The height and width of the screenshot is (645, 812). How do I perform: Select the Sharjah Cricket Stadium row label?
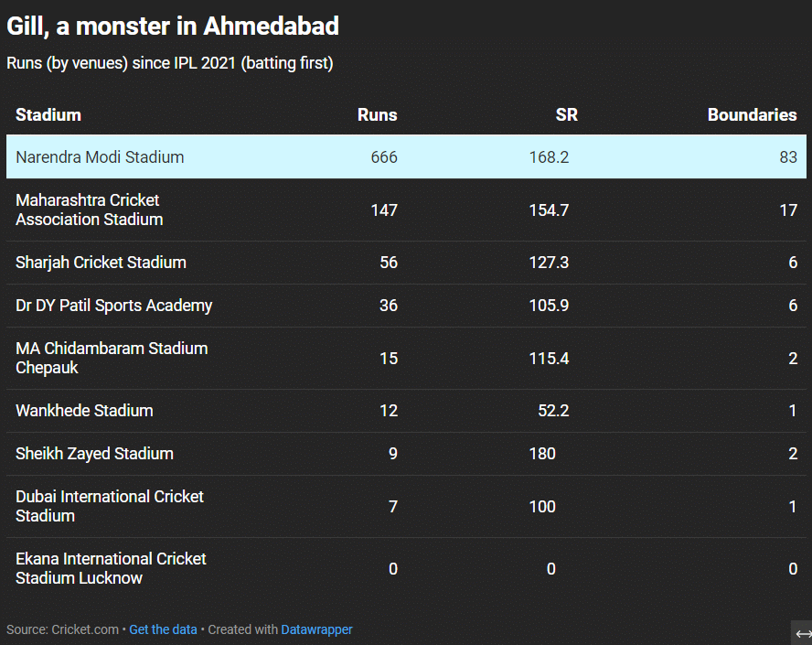(101, 263)
